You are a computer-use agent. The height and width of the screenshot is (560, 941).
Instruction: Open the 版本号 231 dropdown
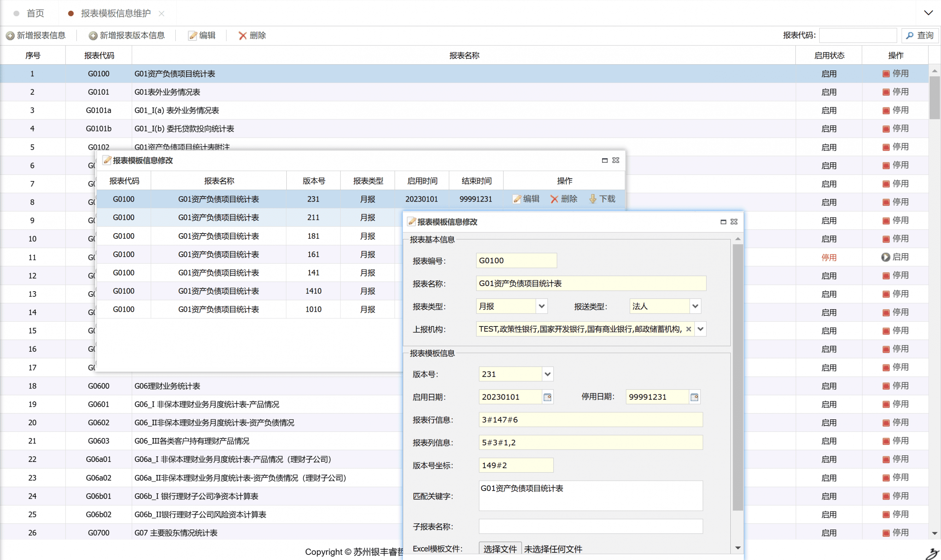point(548,374)
